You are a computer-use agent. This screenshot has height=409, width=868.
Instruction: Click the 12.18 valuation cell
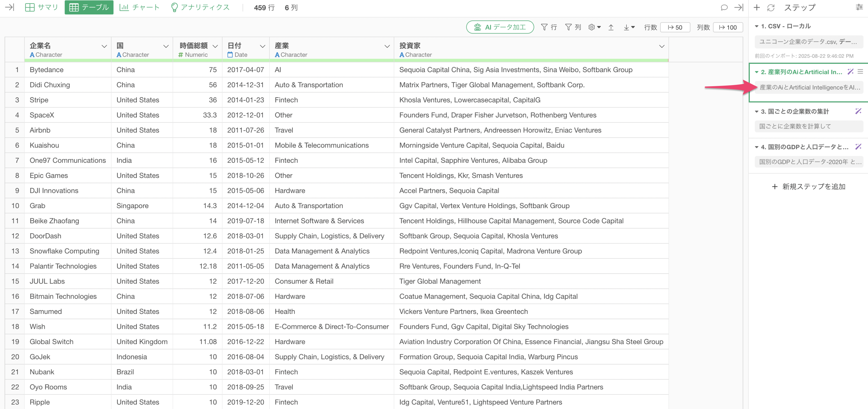197,266
